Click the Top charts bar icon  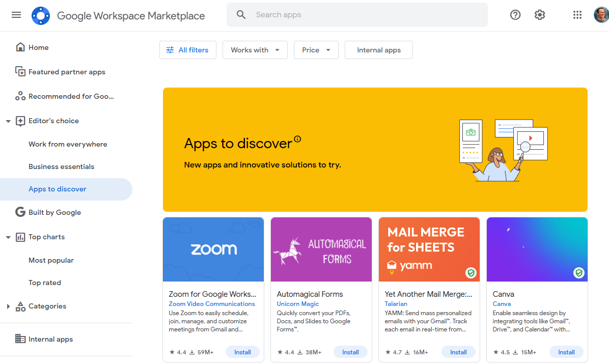[x=20, y=237]
